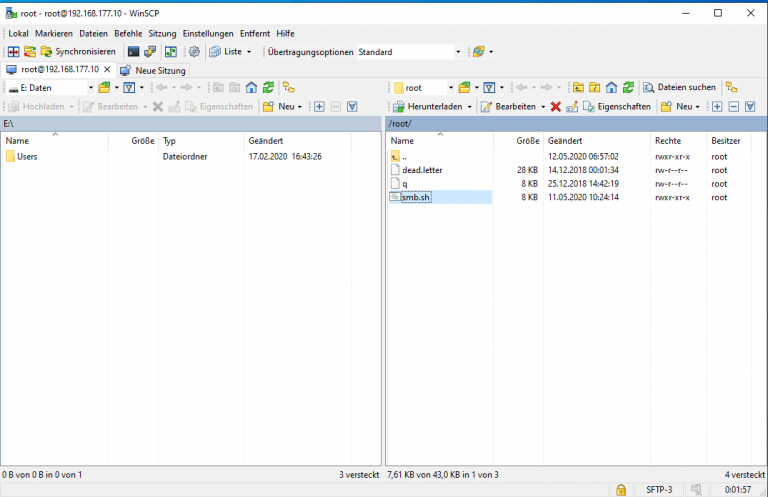
Task: Click the red delete X icon
Action: click(x=555, y=106)
